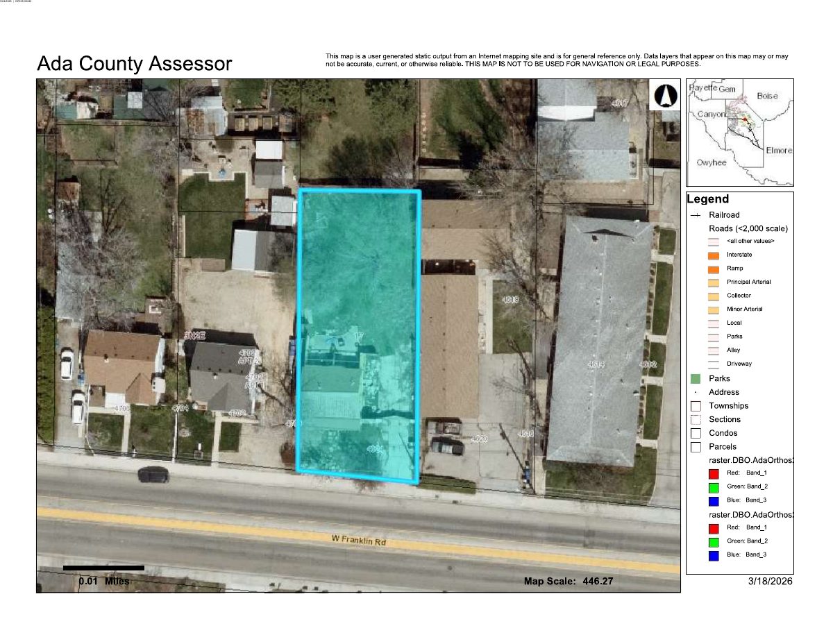Viewport: 833px width, 644px height.
Task: Click the Address point dot symbol
Action: coord(696,393)
